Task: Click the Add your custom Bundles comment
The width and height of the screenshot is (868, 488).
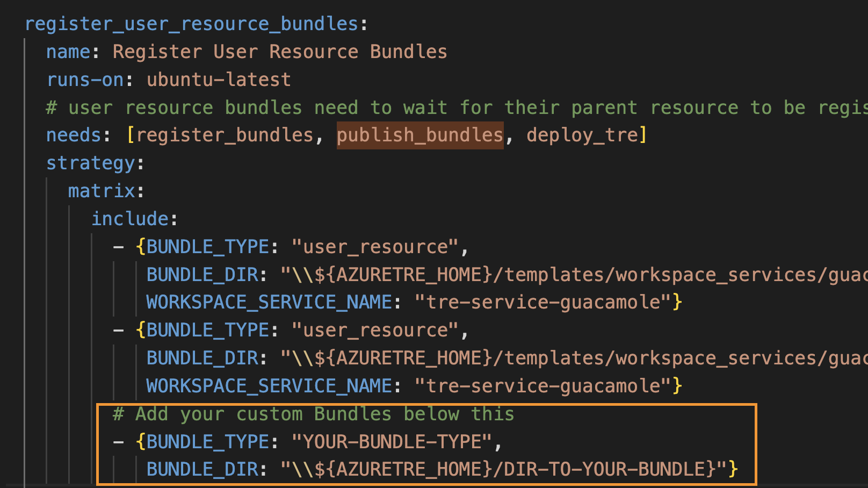Action: (x=313, y=414)
